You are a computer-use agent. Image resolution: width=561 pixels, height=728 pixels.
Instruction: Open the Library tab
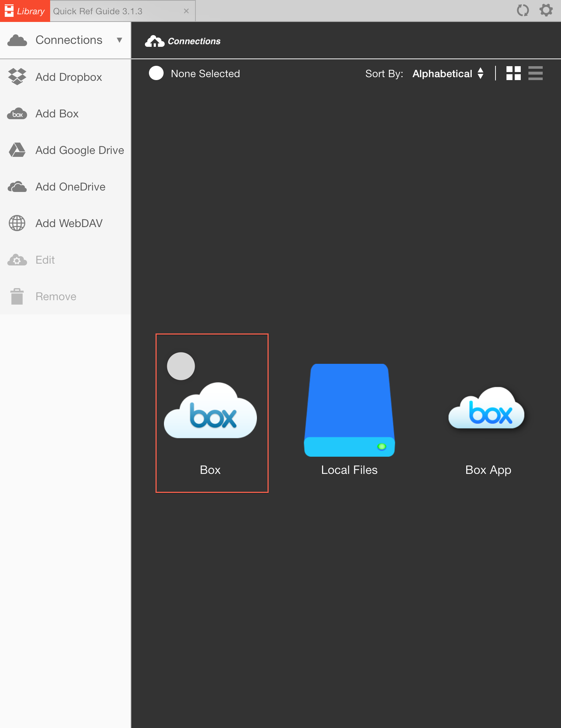click(x=25, y=11)
